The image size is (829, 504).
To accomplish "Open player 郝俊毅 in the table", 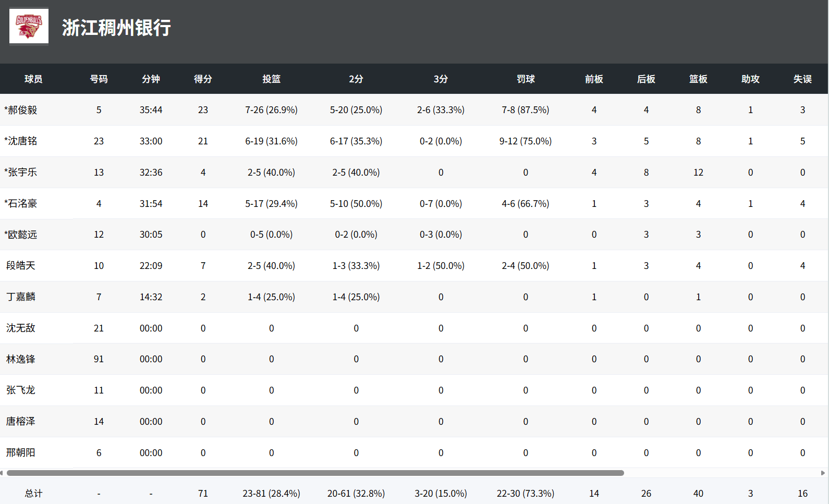I will click(22, 110).
